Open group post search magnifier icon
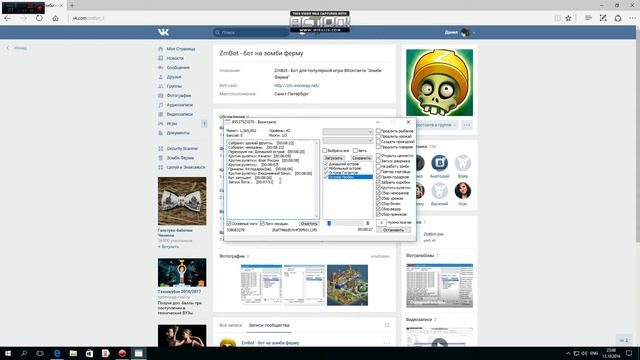 (387, 325)
